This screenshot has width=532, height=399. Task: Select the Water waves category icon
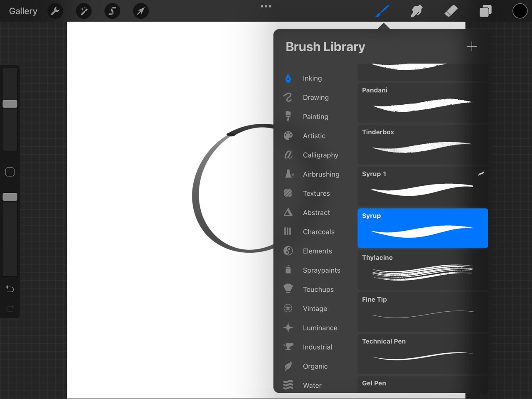click(x=288, y=385)
